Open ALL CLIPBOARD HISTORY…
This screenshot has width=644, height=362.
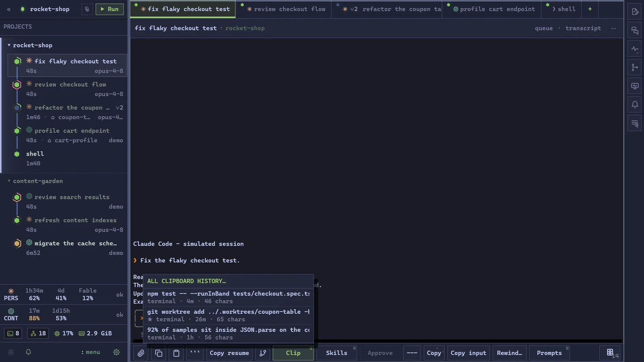[x=229, y=281]
